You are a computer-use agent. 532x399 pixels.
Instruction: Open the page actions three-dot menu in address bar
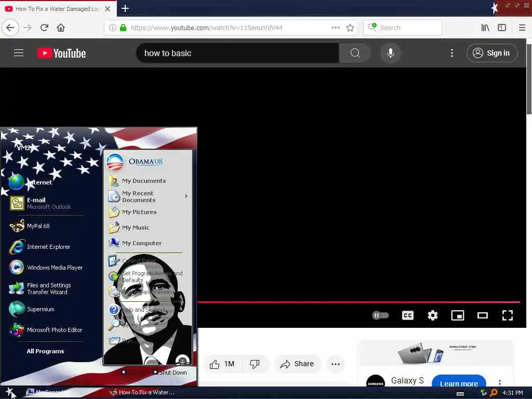335,28
